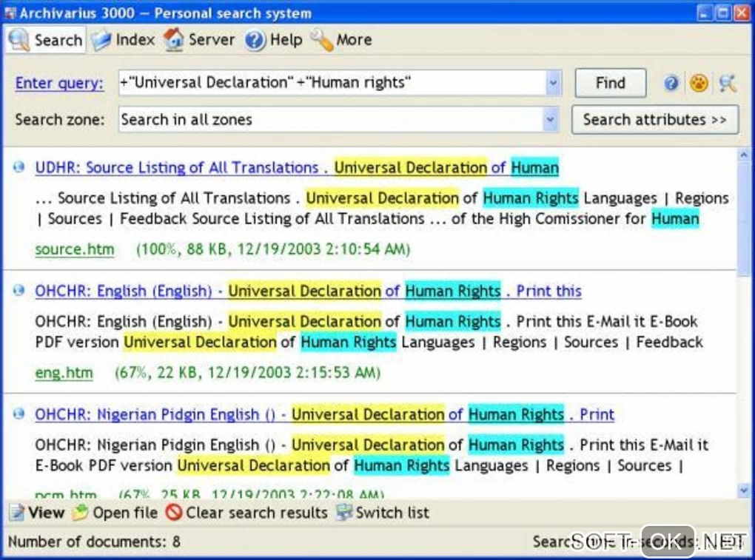Click the red Clear search results icon
The width and height of the screenshot is (755, 560).
pyautogui.click(x=173, y=513)
